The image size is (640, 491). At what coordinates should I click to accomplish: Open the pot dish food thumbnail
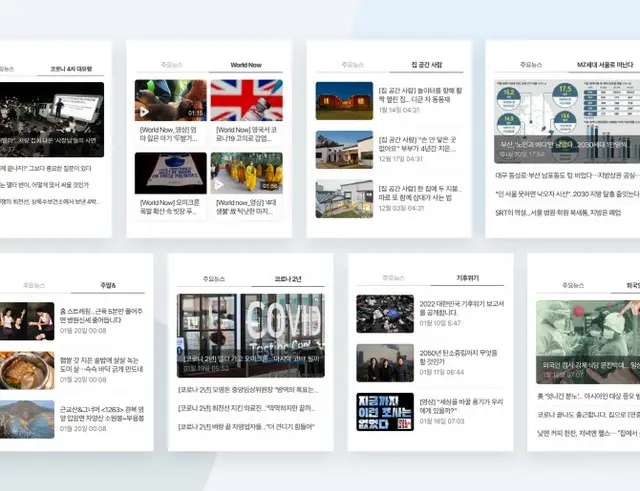point(27,370)
